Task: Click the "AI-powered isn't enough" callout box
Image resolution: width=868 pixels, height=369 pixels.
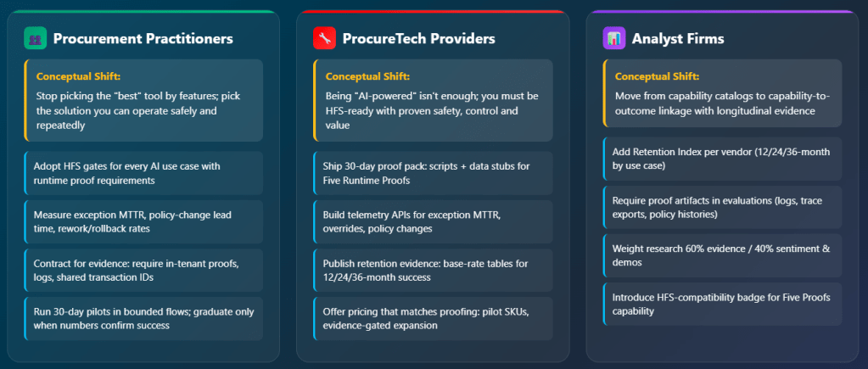Action: [433, 100]
